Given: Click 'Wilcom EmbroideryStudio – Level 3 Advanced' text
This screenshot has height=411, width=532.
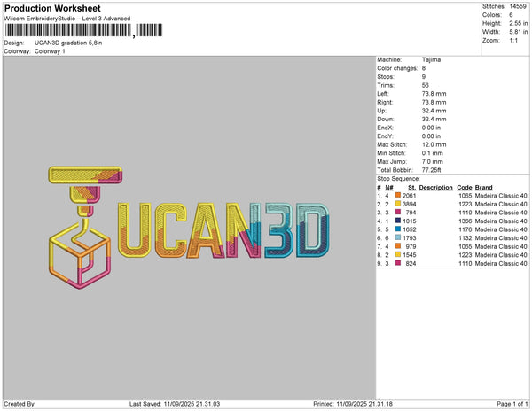Looking at the screenshot, I should tap(67, 19).
